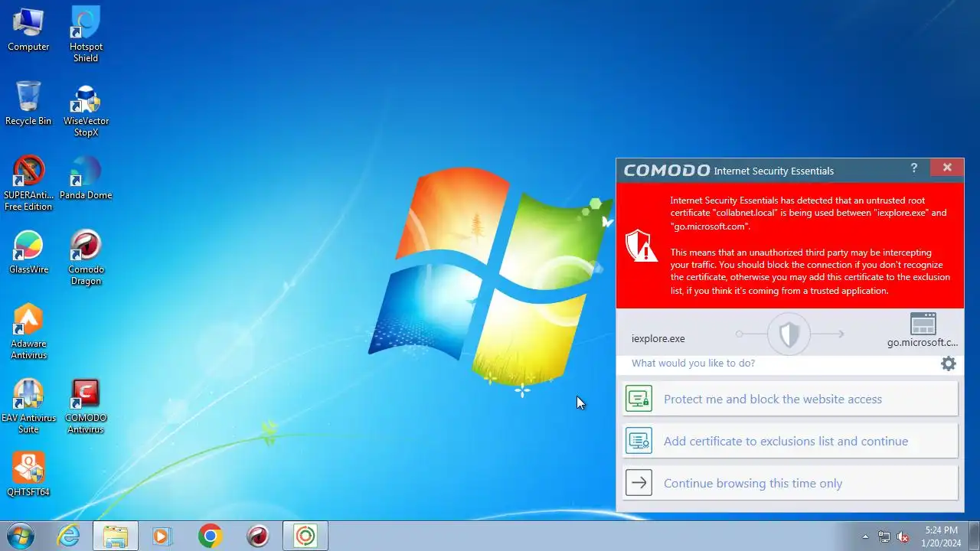The width and height of the screenshot is (980, 551).
Task: Choose Continue browsing this time only
Action: tap(791, 483)
